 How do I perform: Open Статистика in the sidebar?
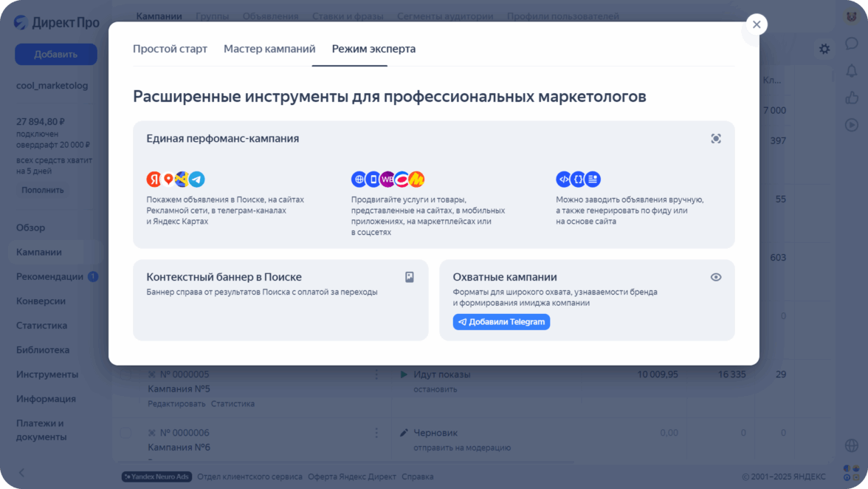coord(41,325)
